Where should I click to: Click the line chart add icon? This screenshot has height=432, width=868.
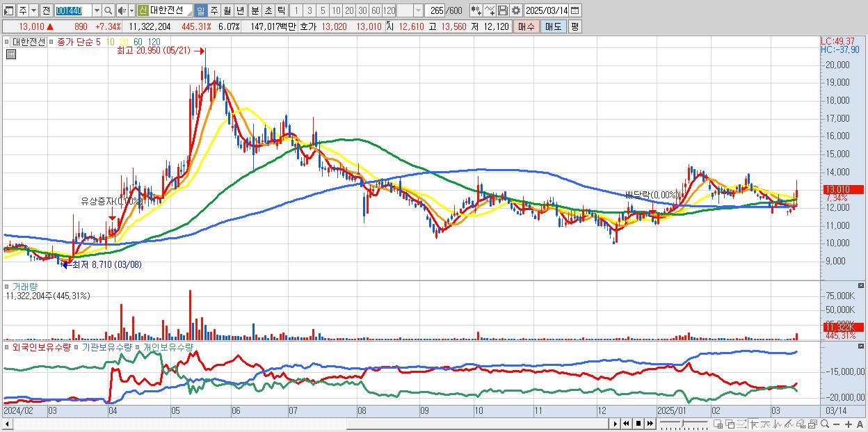(x=490, y=10)
